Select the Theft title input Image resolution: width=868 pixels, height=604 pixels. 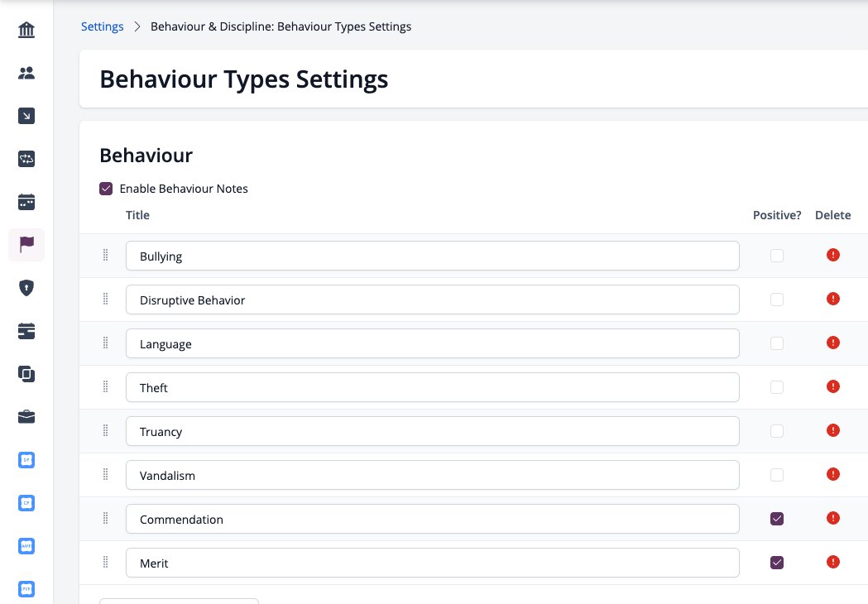click(432, 387)
